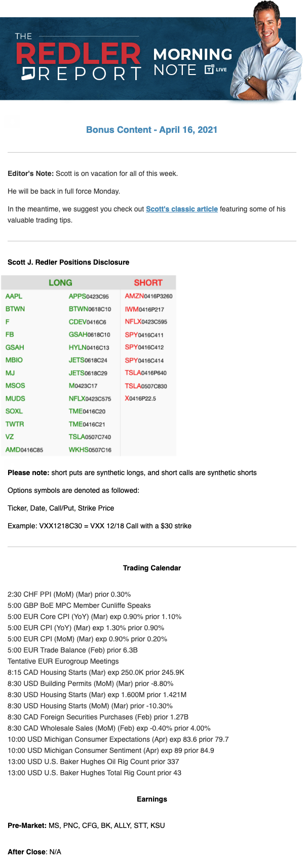Click the small blank image placeholder below the banner
The height and width of the screenshot is (868, 304).
12,121
